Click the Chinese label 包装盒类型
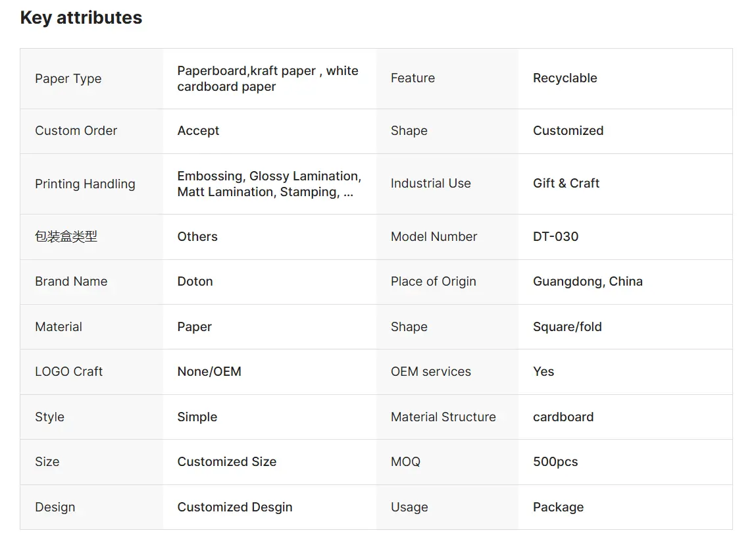Image resolution: width=756 pixels, height=543 pixels. coord(66,236)
